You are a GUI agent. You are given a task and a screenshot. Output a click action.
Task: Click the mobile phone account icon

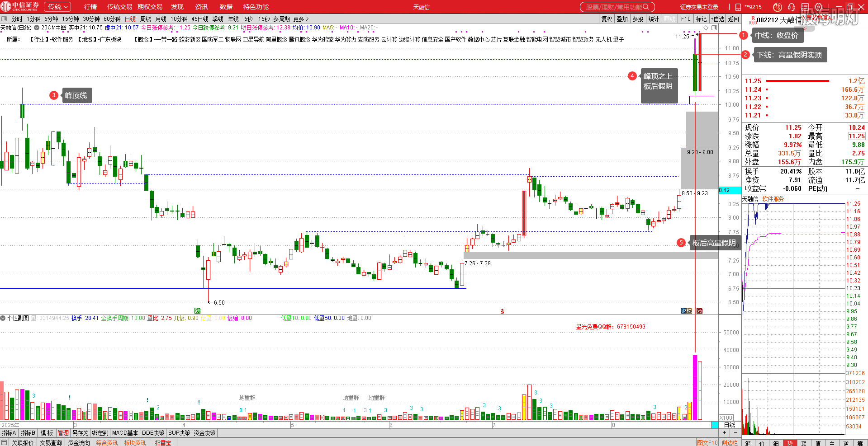pos(738,7)
